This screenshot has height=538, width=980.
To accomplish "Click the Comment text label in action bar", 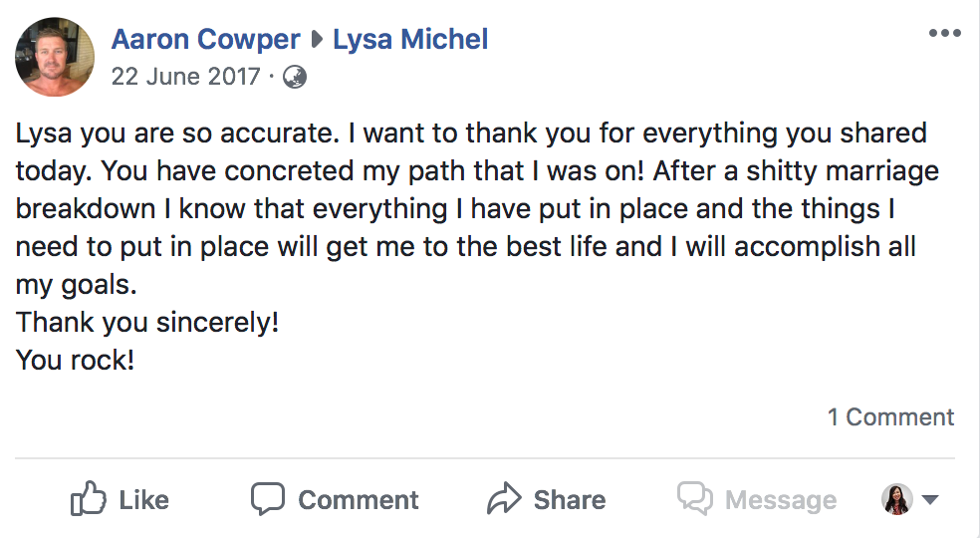I will [x=359, y=500].
